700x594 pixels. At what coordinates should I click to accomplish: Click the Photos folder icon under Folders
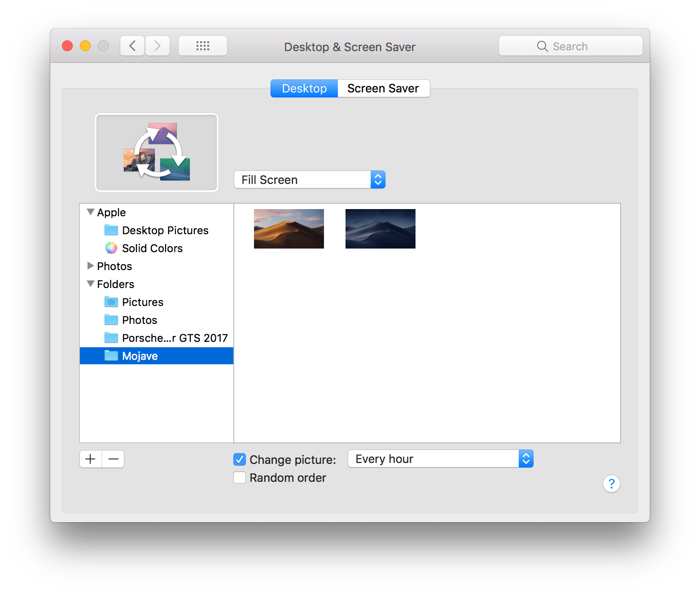[x=111, y=320]
